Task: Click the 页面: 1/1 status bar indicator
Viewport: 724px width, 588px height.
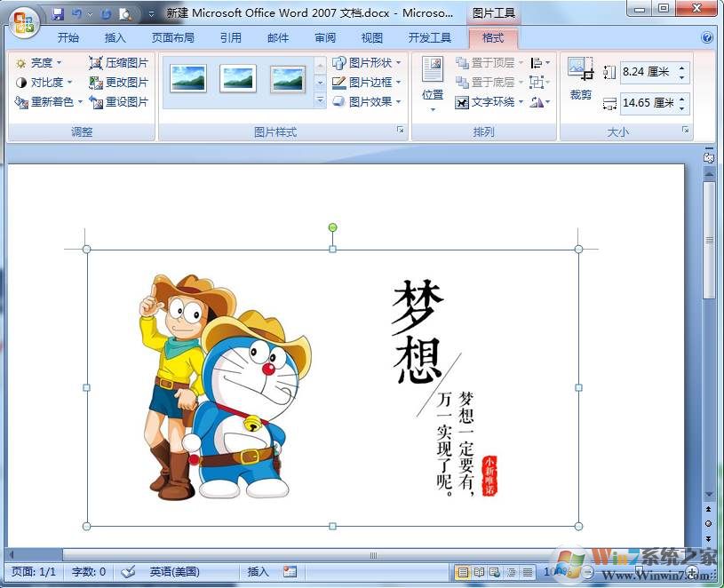Action: (33, 572)
